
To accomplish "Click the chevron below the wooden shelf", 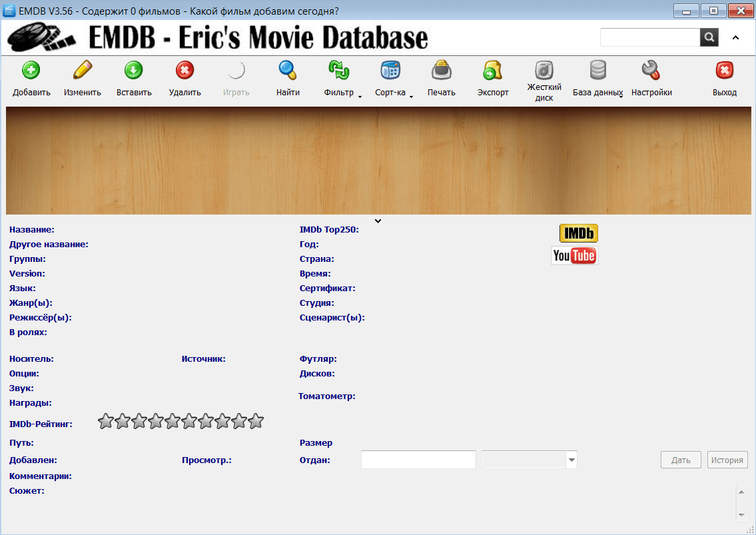I will [378, 221].
